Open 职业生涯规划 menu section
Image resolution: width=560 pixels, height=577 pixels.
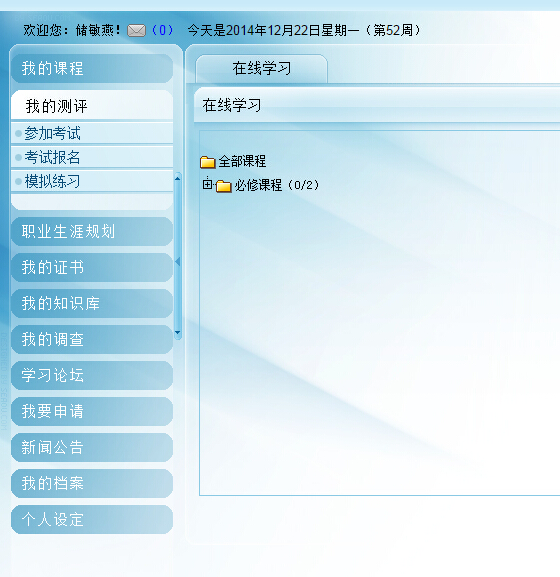[92, 231]
